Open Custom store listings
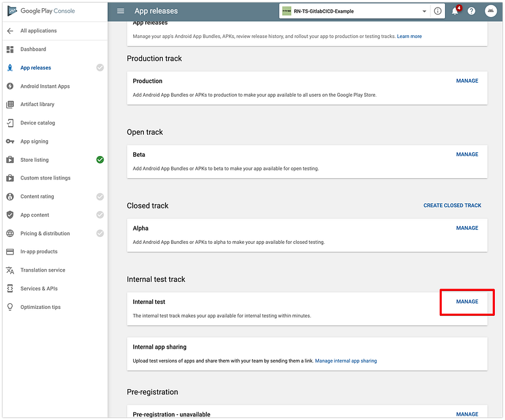This screenshot has height=420, width=505. coord(45,178)
